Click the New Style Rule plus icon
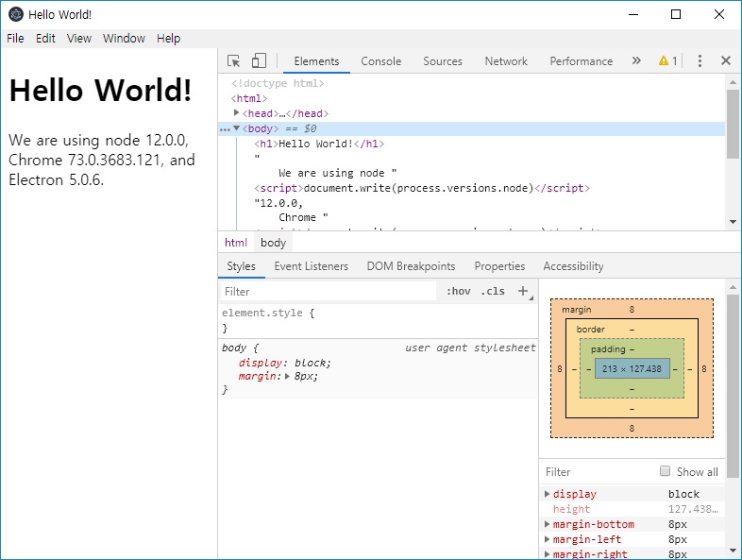This screenshot has height=560, width=742. 523,291
